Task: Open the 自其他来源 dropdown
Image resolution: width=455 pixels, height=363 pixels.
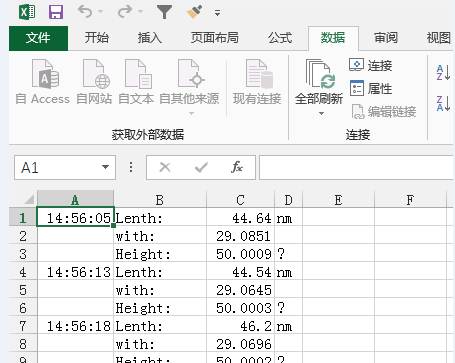Action: tap(189, 86)
